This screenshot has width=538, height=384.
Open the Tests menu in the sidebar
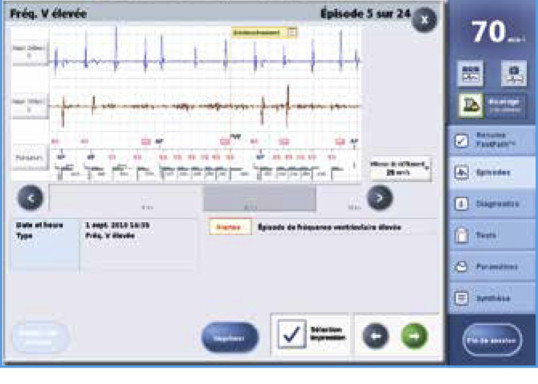[x=491, y=235]
